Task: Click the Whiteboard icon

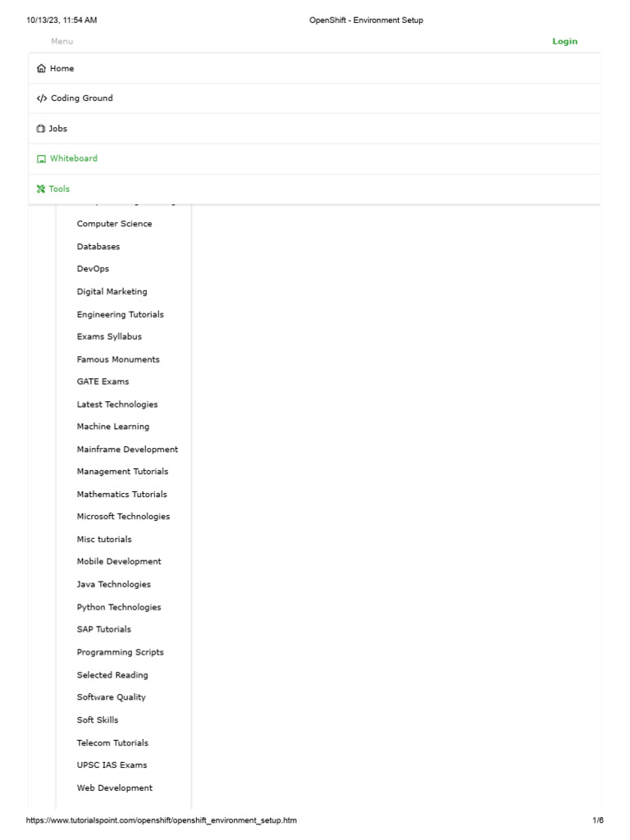Action: tap(41, 159)
